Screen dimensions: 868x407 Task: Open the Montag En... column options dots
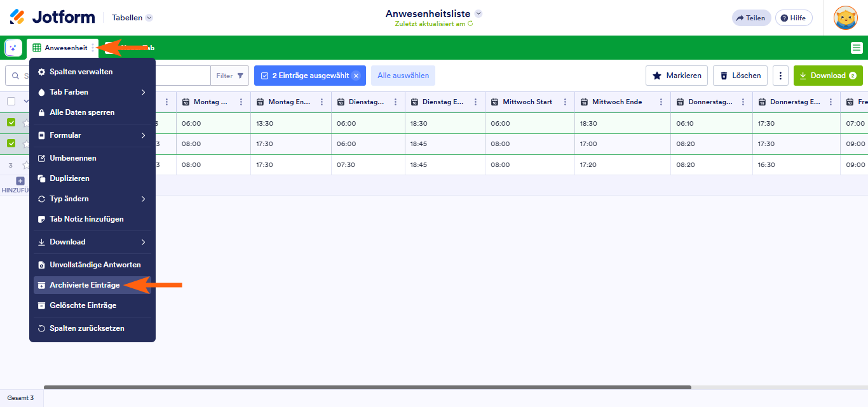point(322,102)
